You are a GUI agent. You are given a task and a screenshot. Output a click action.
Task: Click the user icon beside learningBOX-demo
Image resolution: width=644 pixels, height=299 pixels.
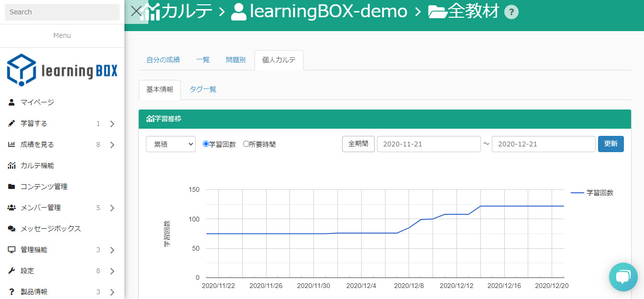click(x=238, y=11)
